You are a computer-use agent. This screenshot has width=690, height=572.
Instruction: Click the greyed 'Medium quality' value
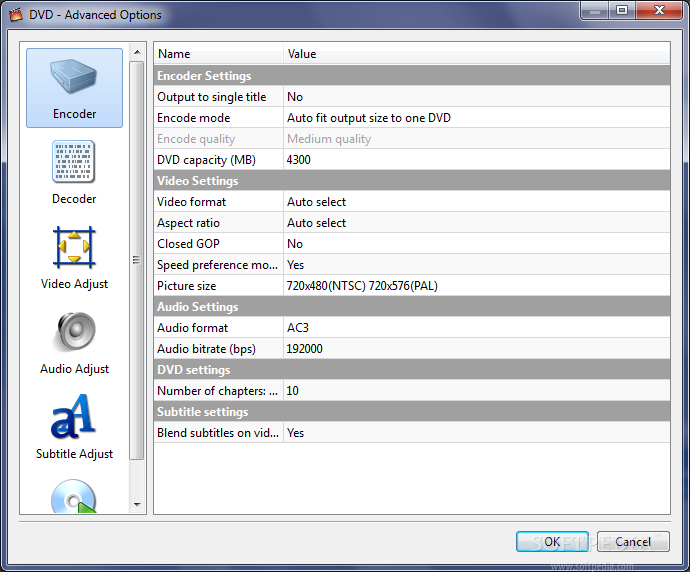329,139
